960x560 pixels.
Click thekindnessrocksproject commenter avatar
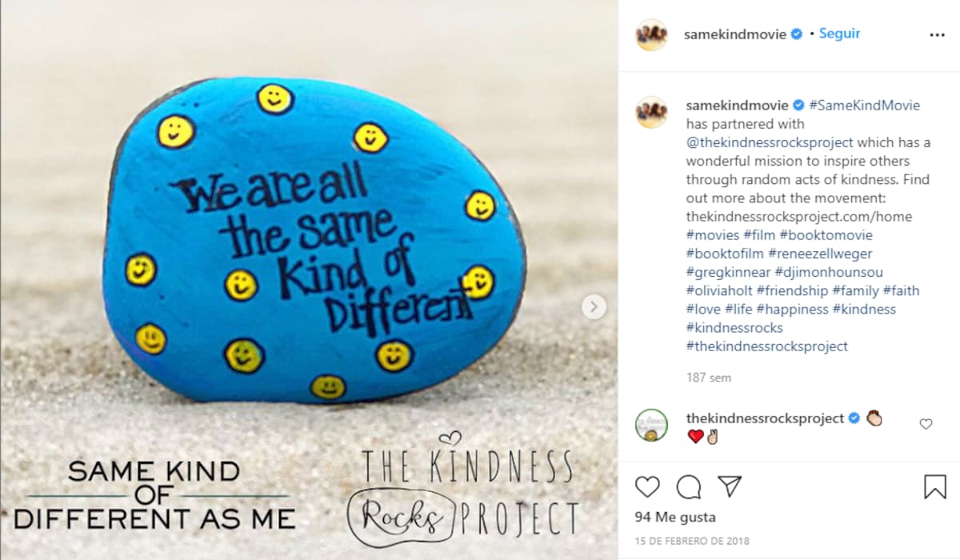click(652, 425)
